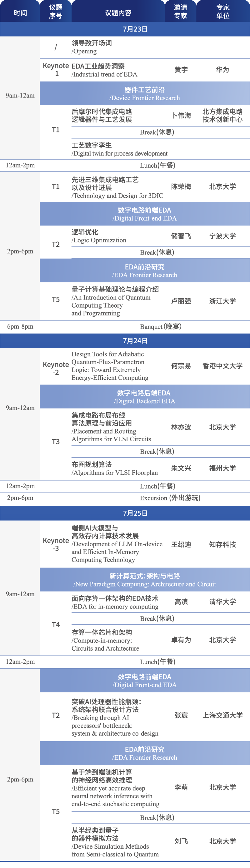Select the 邀请专家 column header

[180, 12]
